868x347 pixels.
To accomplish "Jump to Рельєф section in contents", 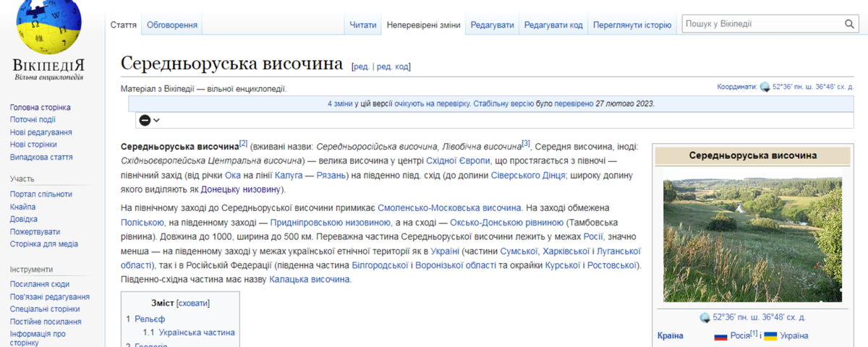I will pos(150,319).
